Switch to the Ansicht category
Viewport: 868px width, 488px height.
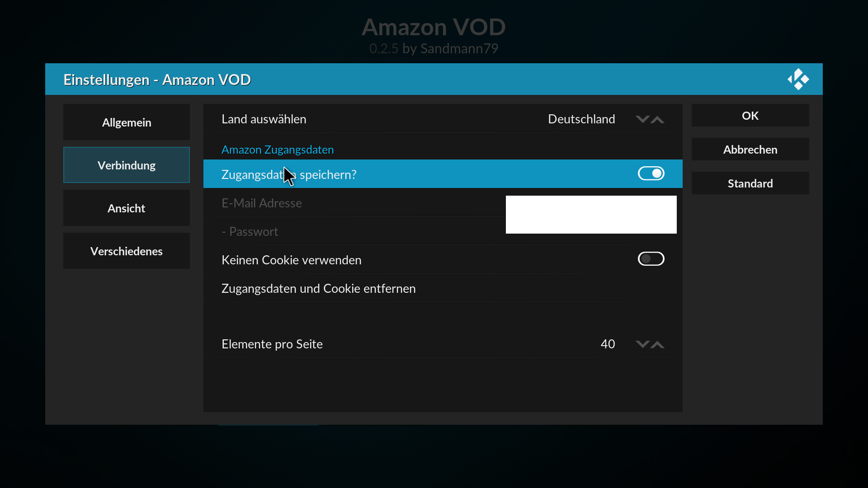click(127, 208)
